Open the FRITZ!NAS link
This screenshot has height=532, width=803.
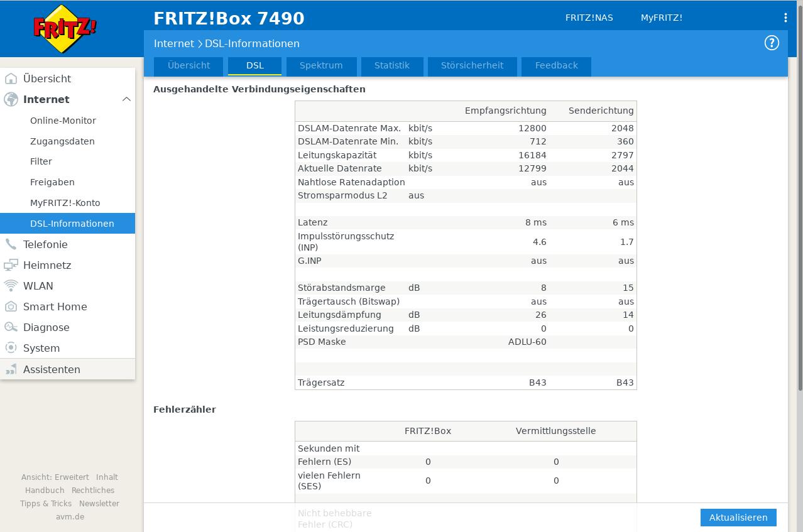pyautogui.click(x=589, y=18)
